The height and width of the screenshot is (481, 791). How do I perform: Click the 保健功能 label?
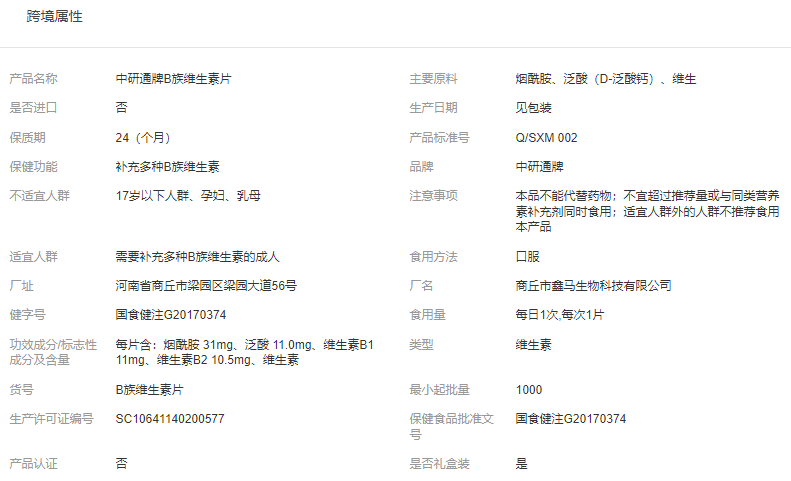(33, 167)
